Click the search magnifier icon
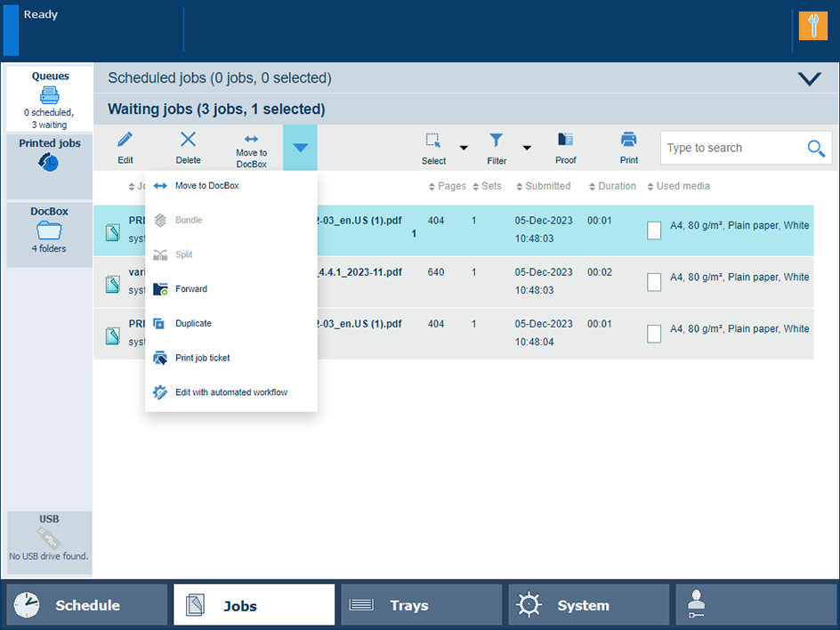The image size is (840, 630). (x=816, y=149)
